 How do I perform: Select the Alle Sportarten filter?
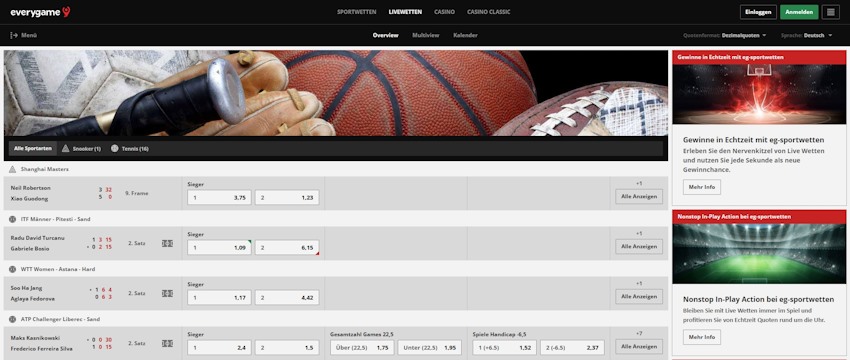click(33, 149)
